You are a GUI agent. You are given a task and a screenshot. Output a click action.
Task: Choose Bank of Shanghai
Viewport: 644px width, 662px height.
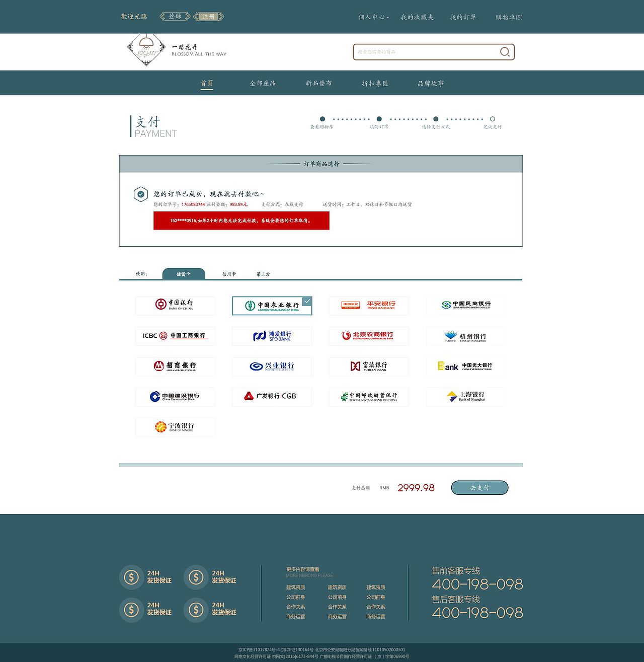[x=466, y=397]
